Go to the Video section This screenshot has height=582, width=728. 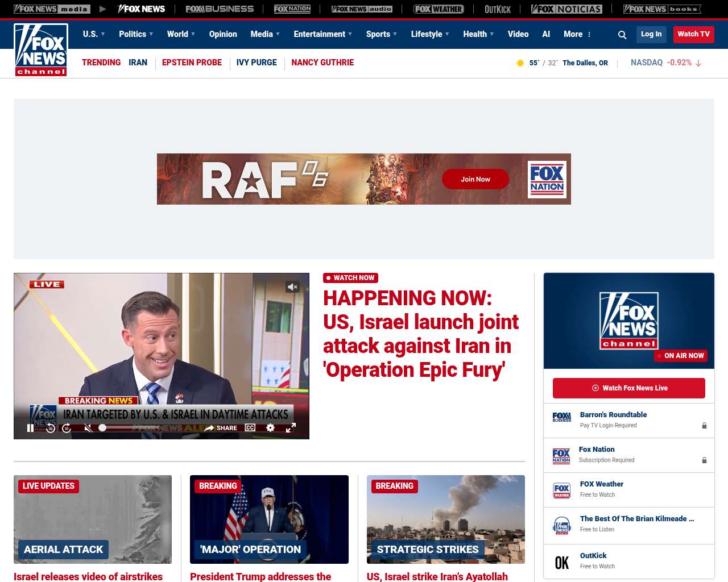[x=518, y=34]
